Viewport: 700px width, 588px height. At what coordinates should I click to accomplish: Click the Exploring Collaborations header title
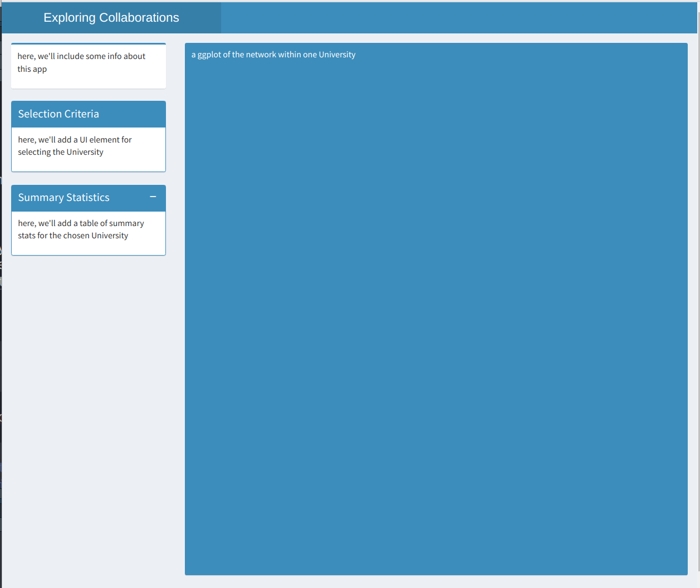pos(111,18)
